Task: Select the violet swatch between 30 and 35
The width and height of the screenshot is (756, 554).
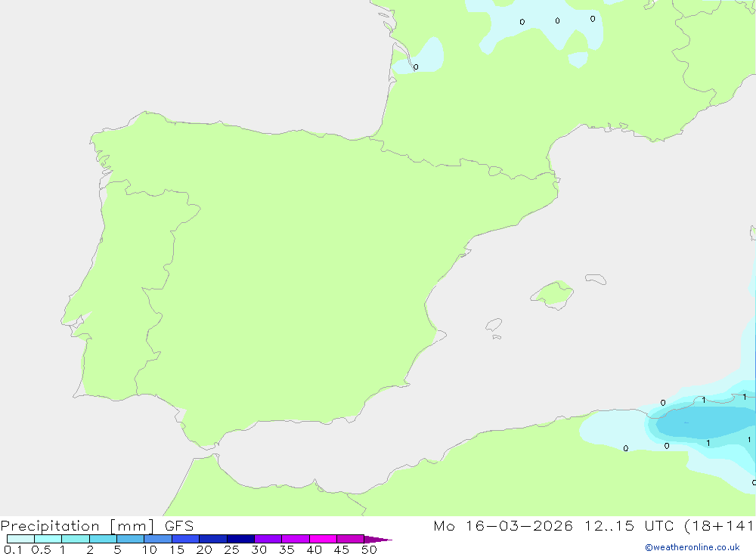Action: tap(268, 539)
